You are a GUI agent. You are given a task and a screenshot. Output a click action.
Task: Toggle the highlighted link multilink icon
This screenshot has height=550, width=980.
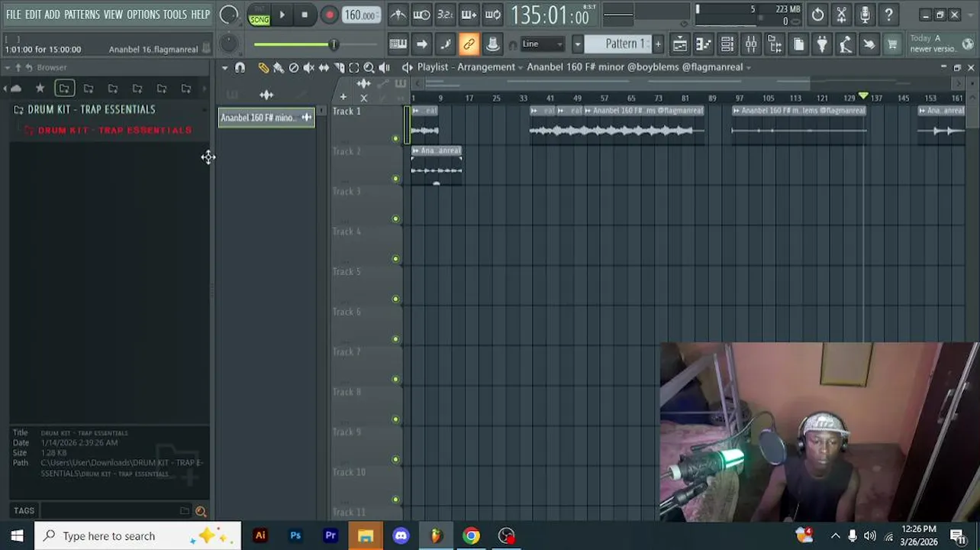click(x=469, y=44)
